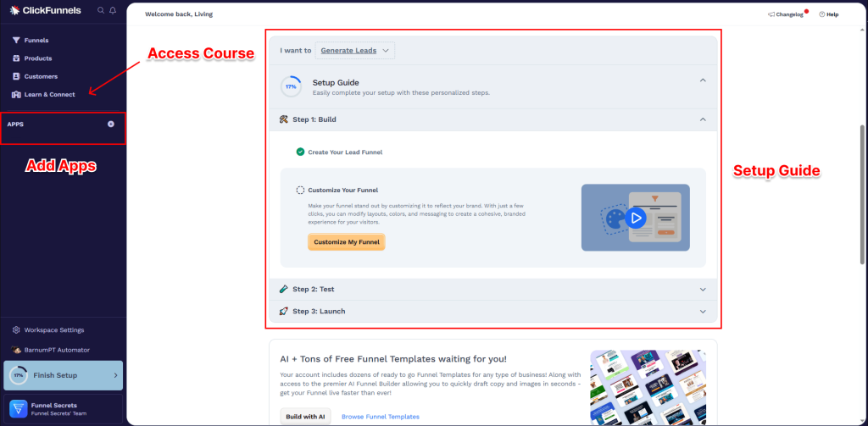Image resolution: width=868 pixels, height=426 pixels.
Task: Collapse the Setup Guide chevron
Action: coord(703,80)
